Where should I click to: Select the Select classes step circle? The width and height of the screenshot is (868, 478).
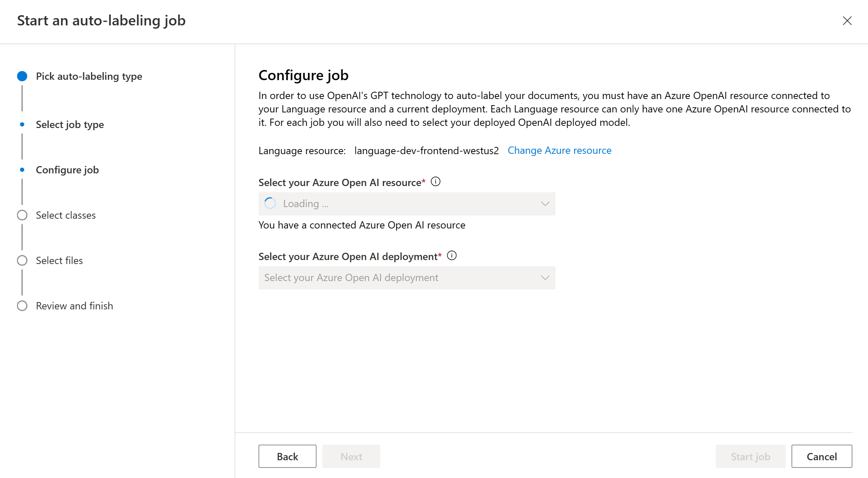[x=22, y=215]
